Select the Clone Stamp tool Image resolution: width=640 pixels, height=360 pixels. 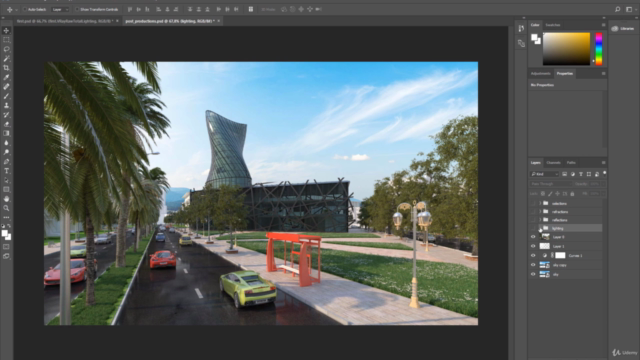point(6,106)
